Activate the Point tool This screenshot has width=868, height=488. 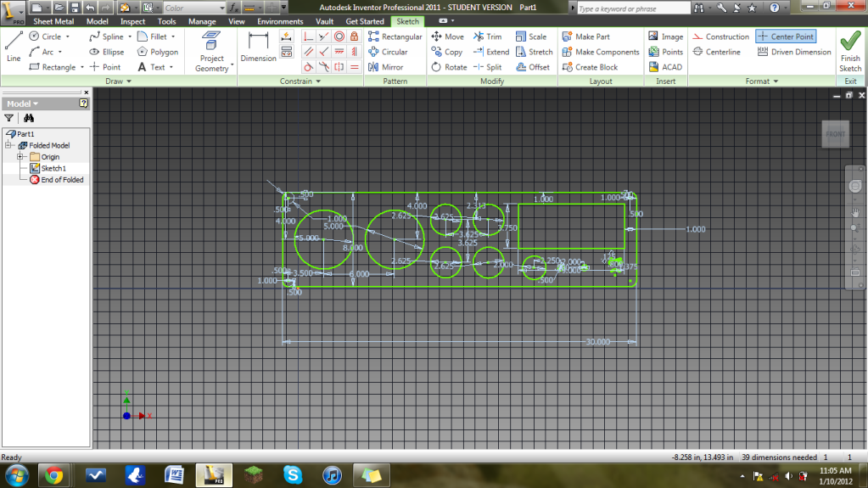pyautogui.click(x=104, y=67)
